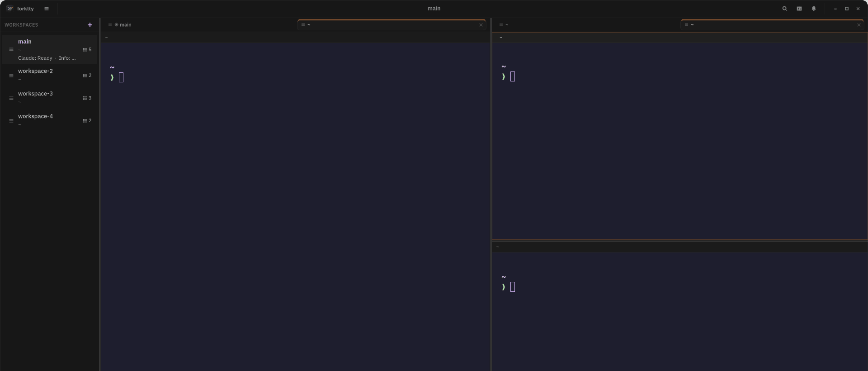This screenshot has height=371, width=868.
Task: Click the pane count grid icon for main
Action: pyautogui.click(x=85, y=50)
